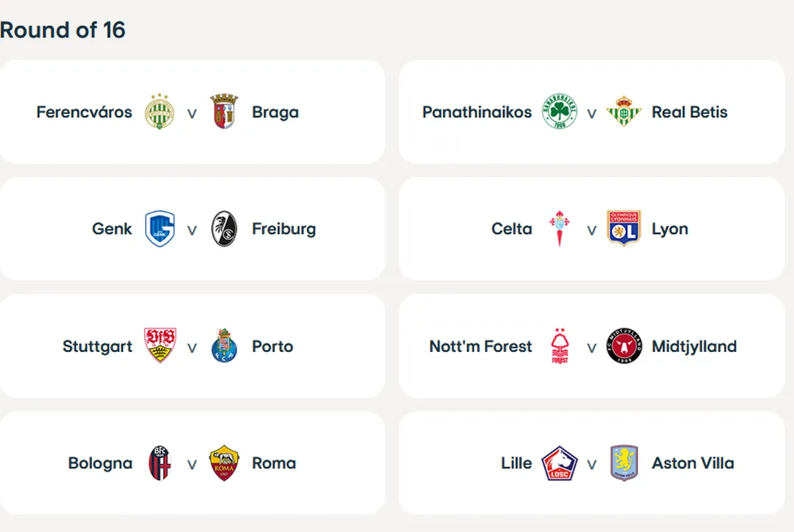Open the Nott'm Forest team name link
This screenshot has height=532, width=794.
pyautogui.click(x=481, y=347)
